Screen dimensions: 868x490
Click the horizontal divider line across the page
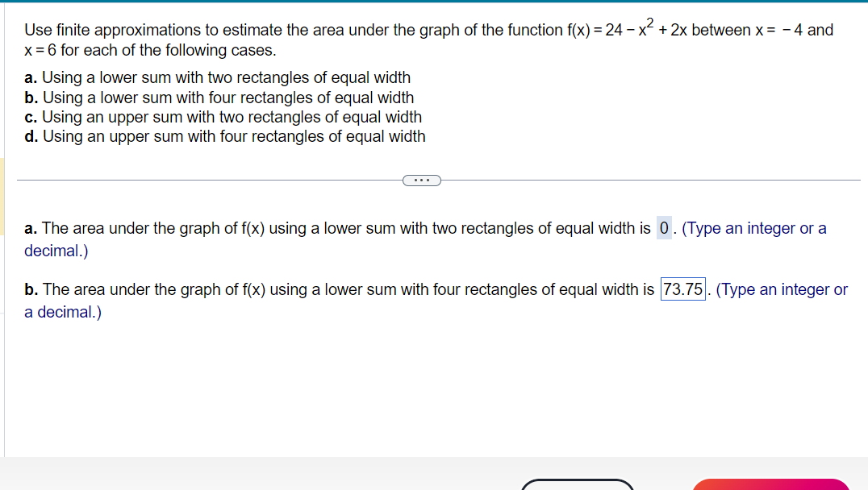click(202, 180)
